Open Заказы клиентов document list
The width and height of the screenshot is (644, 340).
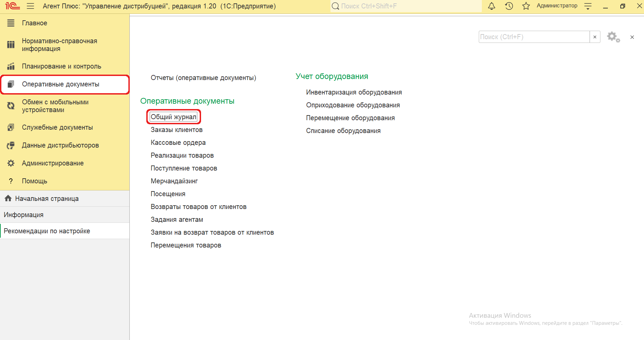[176, 130]
